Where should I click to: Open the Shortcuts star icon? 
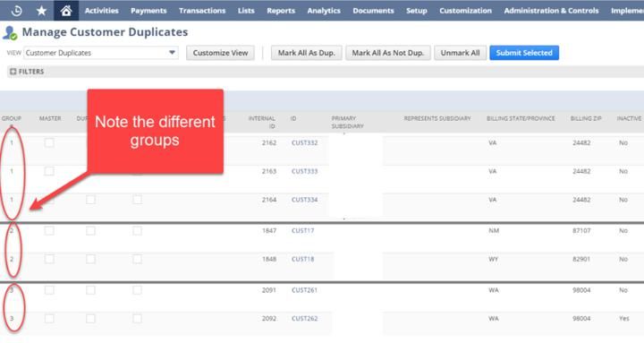point(41,10)
